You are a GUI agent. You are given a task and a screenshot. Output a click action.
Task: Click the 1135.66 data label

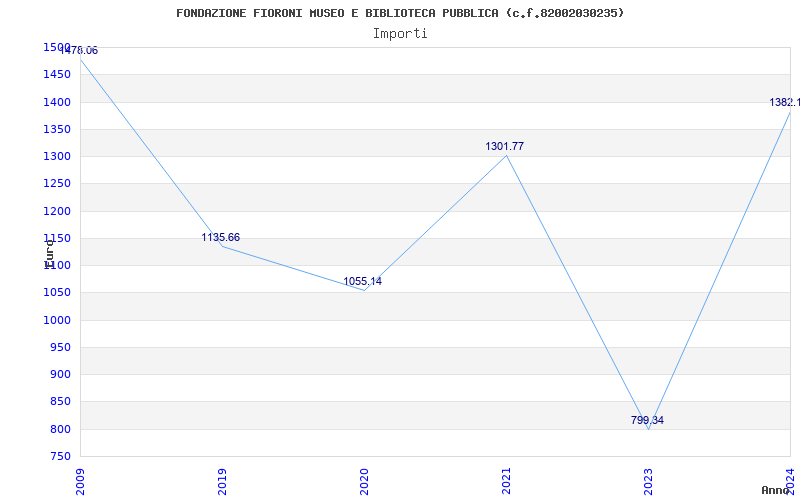pos(220,237)
